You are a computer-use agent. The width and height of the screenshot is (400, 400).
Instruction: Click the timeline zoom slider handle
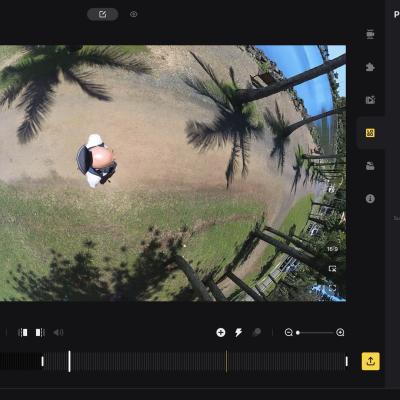298,333
